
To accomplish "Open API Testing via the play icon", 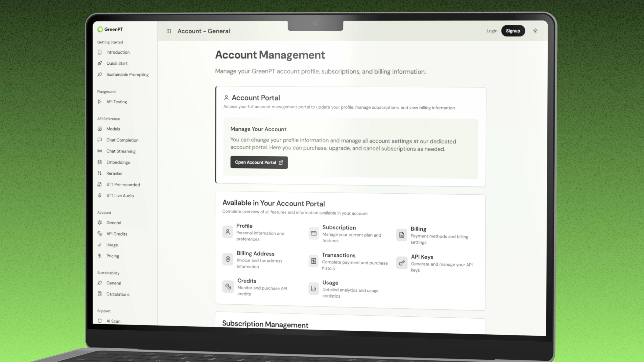I will click(x=100, y=102).
